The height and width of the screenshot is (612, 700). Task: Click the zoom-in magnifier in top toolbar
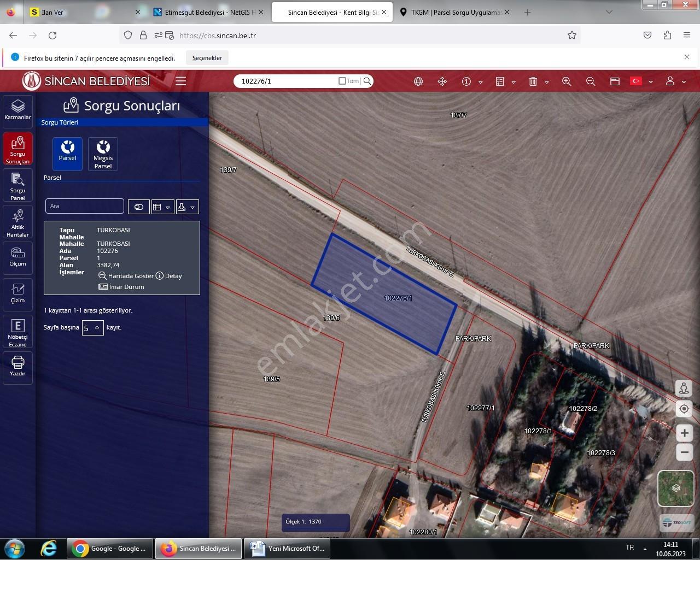coord(567,81)
